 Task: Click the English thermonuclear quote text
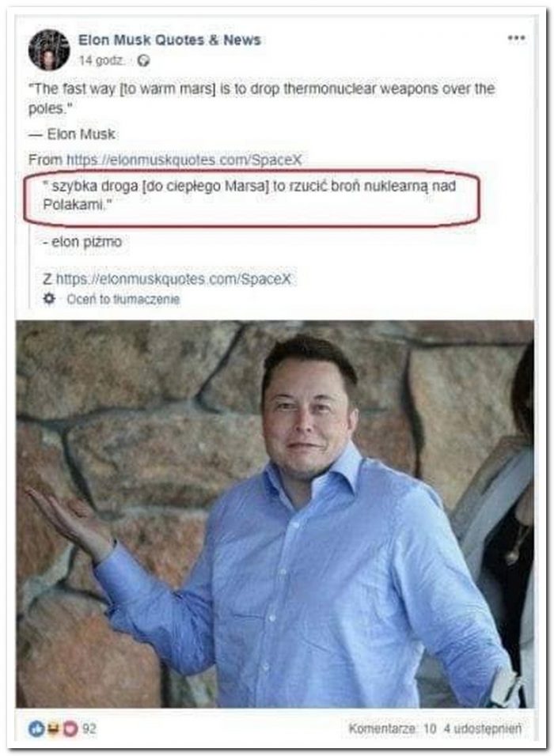coord(262,98)
